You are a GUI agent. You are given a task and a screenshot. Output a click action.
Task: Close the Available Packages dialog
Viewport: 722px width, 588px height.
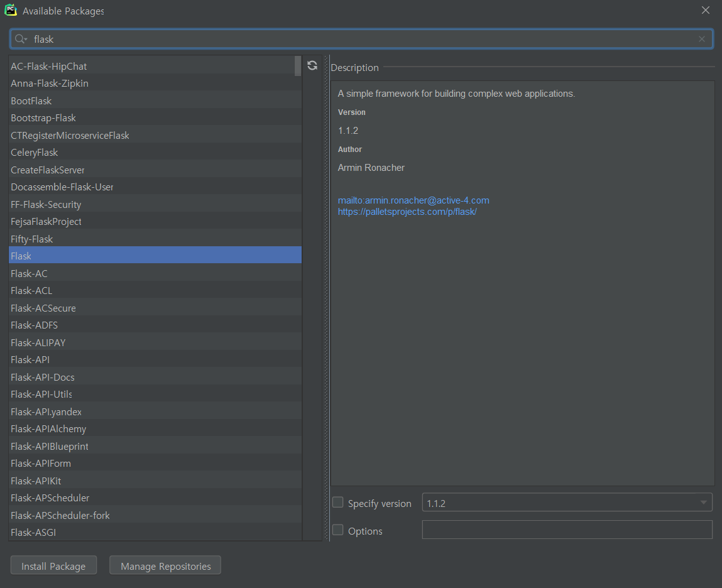point(706,10)
